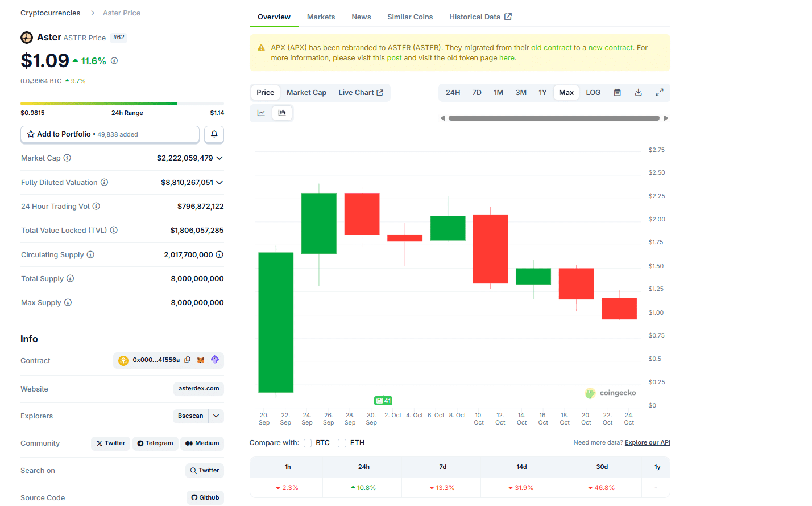Open Live Chart external link

(x=361, y=93)
